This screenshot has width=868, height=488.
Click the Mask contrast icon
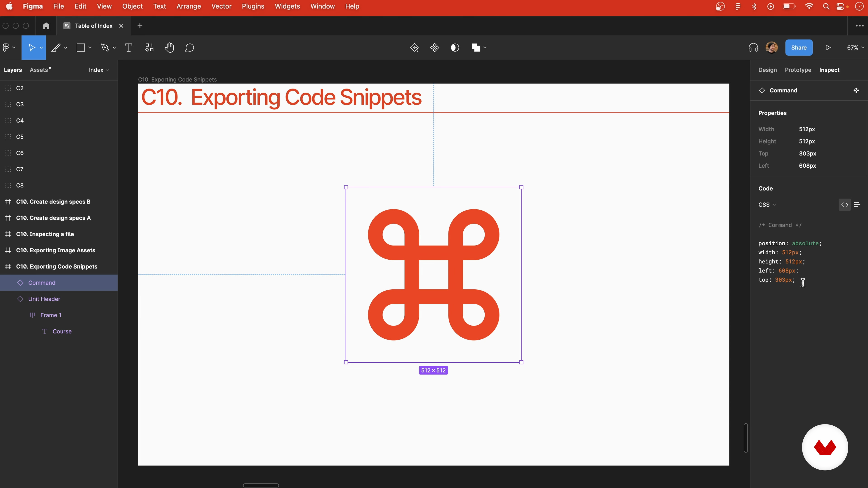pyautogui.click(x=455, y=47)
